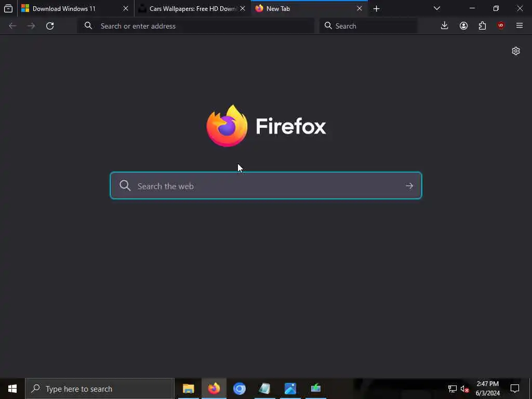Open the Downloads panel

point(444,26)
